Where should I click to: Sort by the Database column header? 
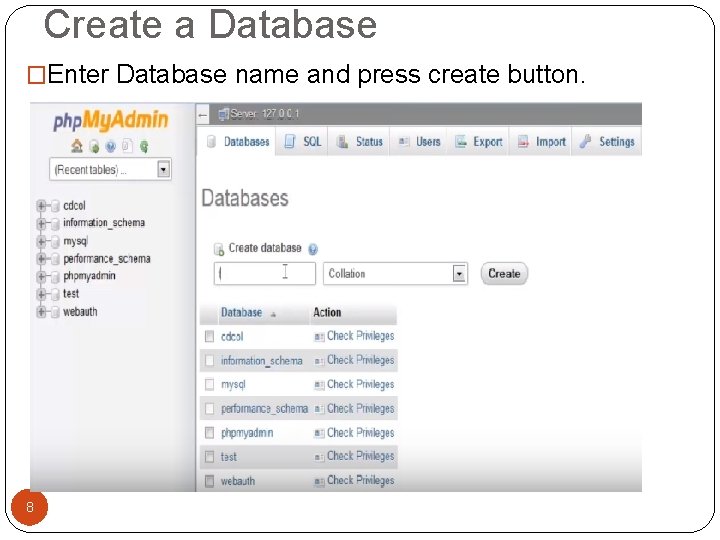242,313
